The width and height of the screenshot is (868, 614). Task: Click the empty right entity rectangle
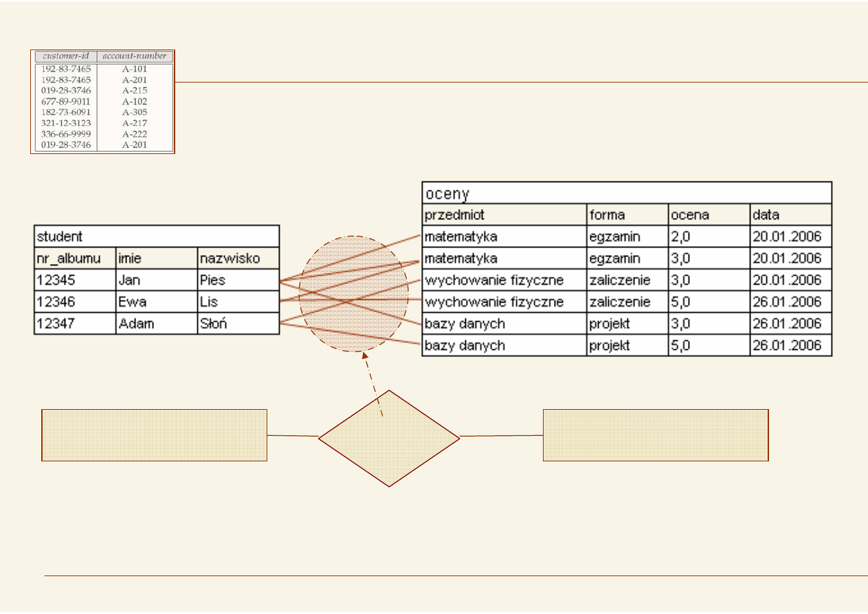655,435
